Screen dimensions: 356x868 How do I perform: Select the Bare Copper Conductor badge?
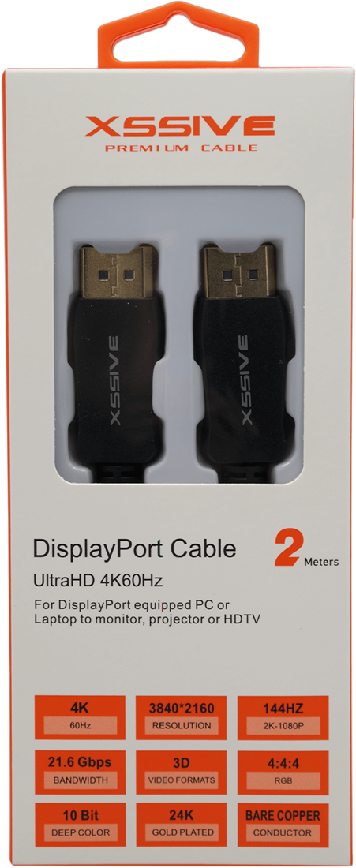tap(283, 825)
